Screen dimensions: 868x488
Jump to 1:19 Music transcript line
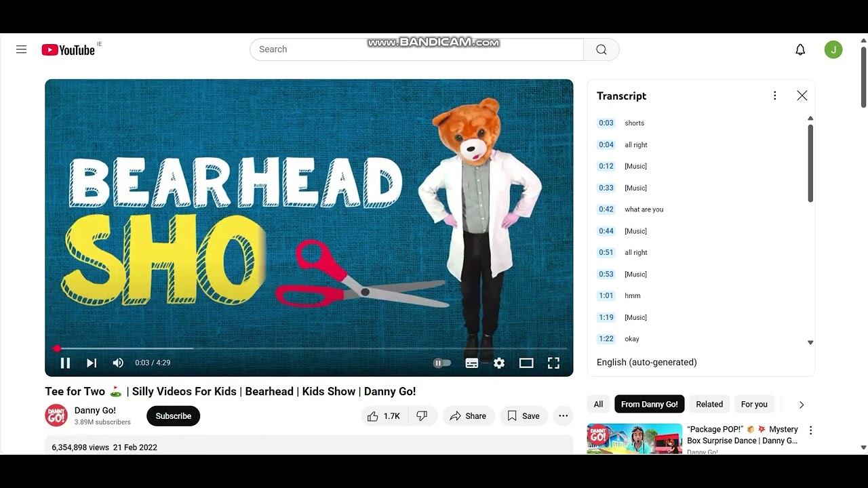point(698,317)
